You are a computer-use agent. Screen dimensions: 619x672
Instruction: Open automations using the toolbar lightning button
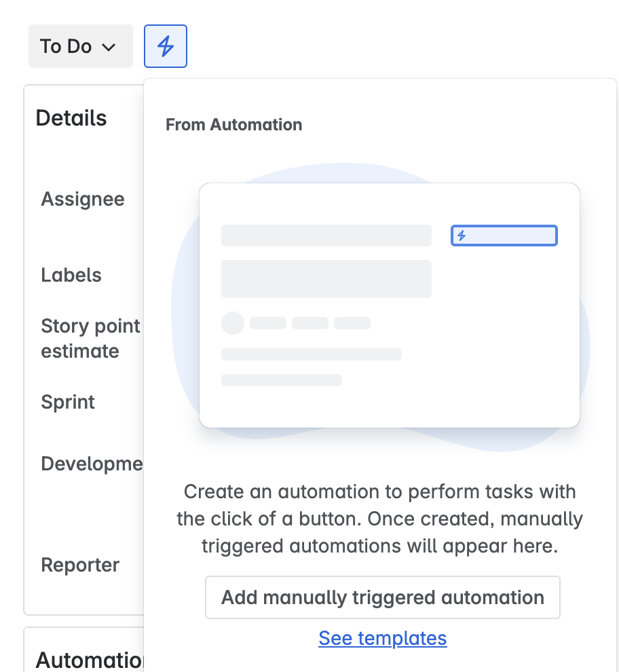tap(165, 45)
